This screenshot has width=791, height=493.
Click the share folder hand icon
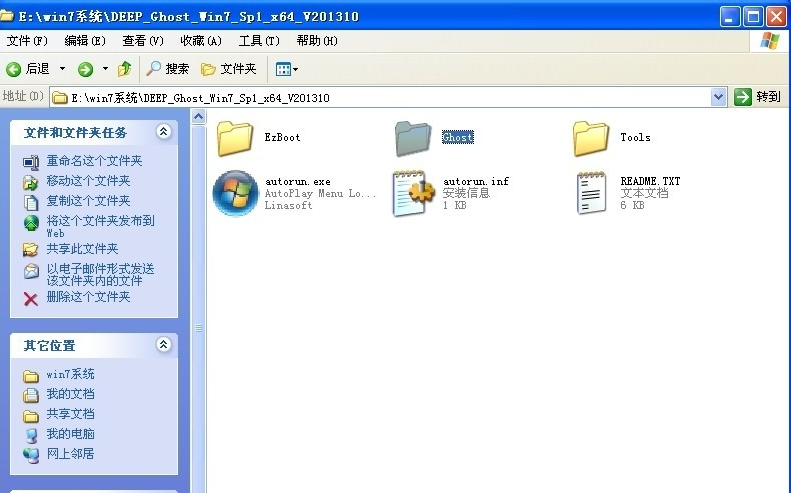[31, 250]
